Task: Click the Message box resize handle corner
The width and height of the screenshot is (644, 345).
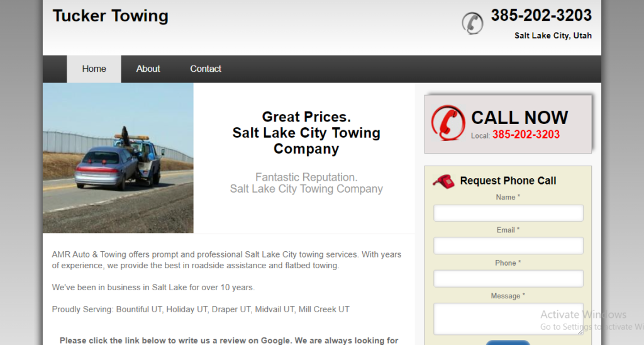Action: click(x=580, y=332)
